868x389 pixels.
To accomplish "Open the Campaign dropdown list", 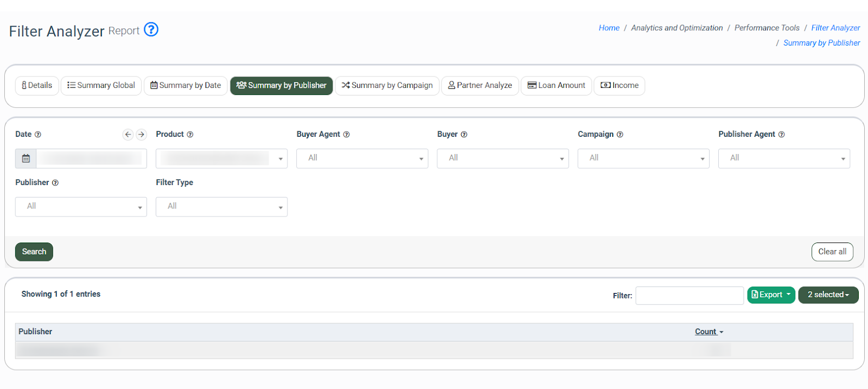I will pyautogui.click(x=643, y=158).
